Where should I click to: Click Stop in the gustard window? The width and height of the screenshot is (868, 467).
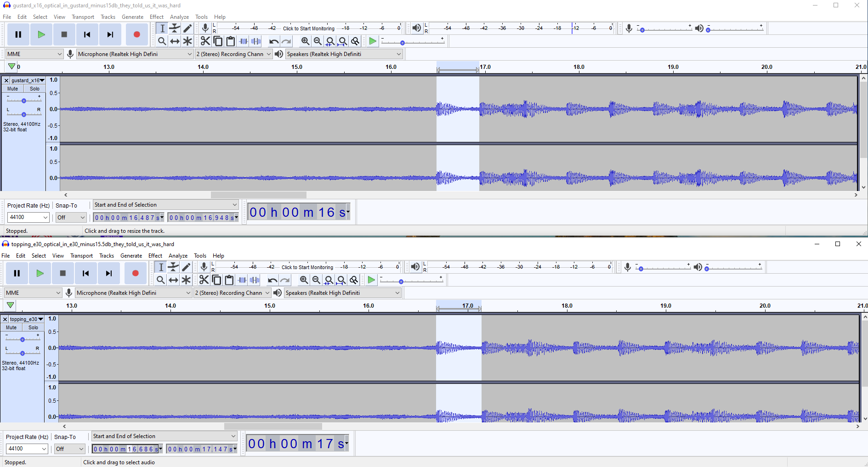coord(64,34)
